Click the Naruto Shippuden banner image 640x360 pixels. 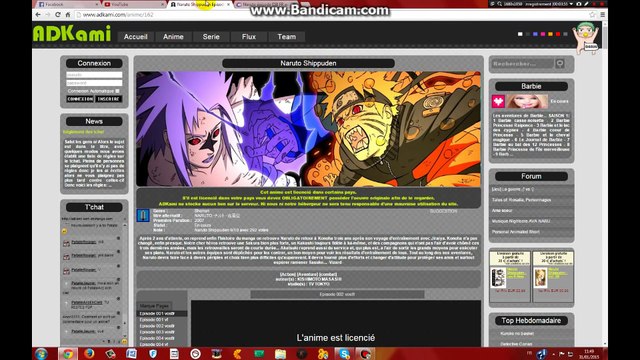308,129
